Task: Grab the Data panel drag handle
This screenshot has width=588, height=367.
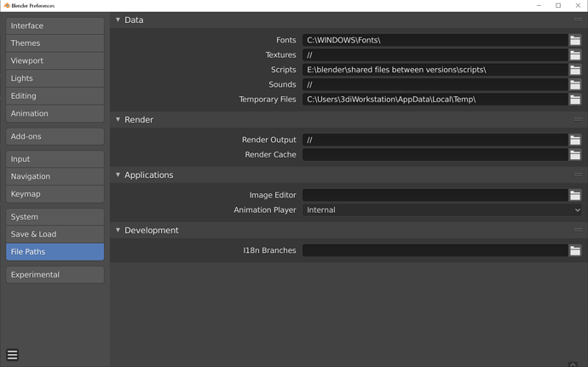Action: coord(578,20)
